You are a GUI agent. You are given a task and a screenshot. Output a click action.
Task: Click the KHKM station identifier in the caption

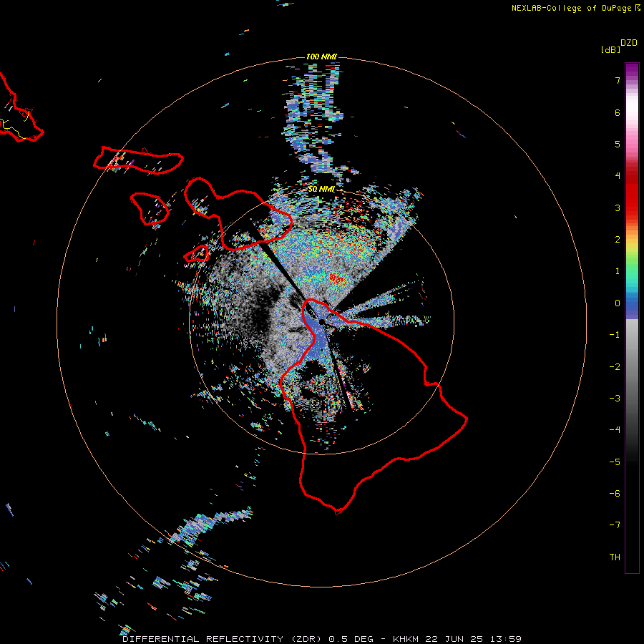(406, 639)
